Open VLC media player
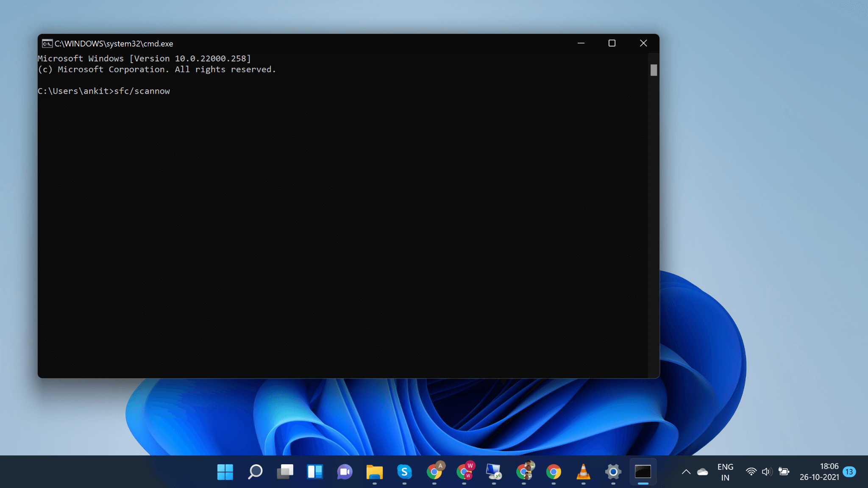 tap(583, 471)
